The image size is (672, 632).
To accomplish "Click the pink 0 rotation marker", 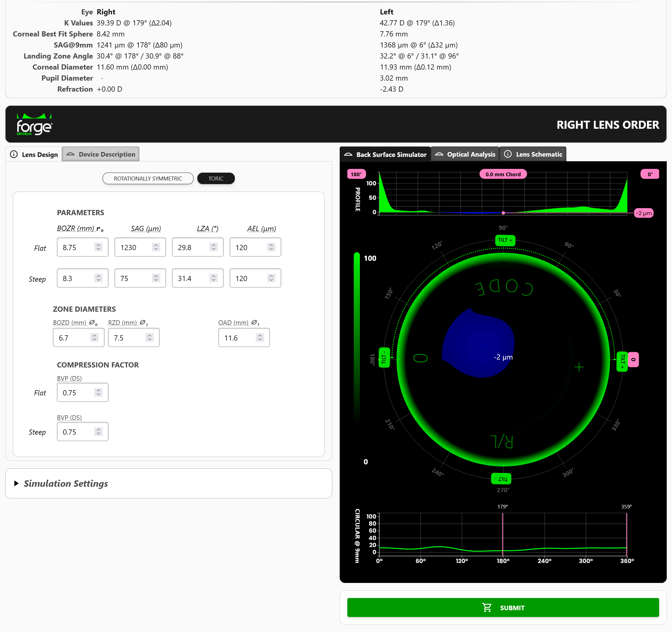I will [633, 360].
